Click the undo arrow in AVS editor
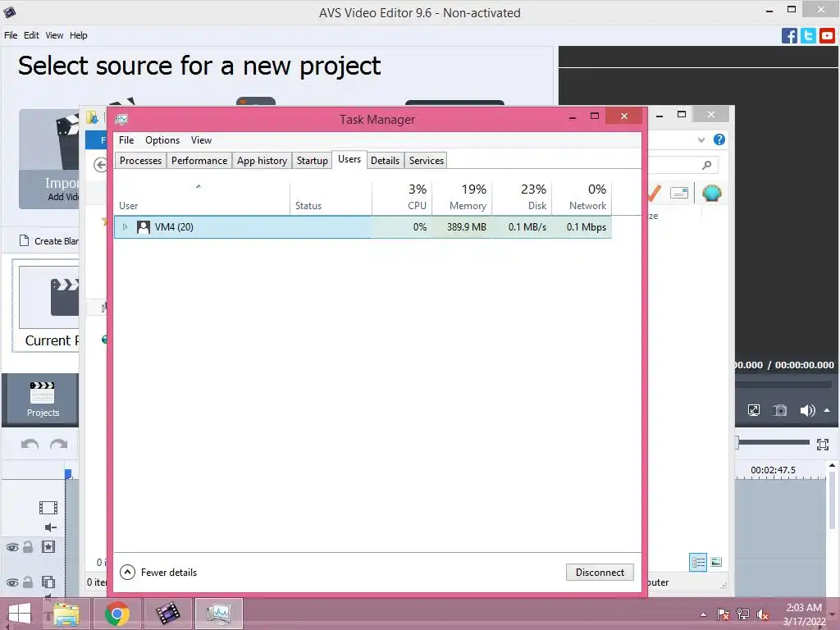The height and width of the screenshot is (630, 840). click(x=30, y=444)
